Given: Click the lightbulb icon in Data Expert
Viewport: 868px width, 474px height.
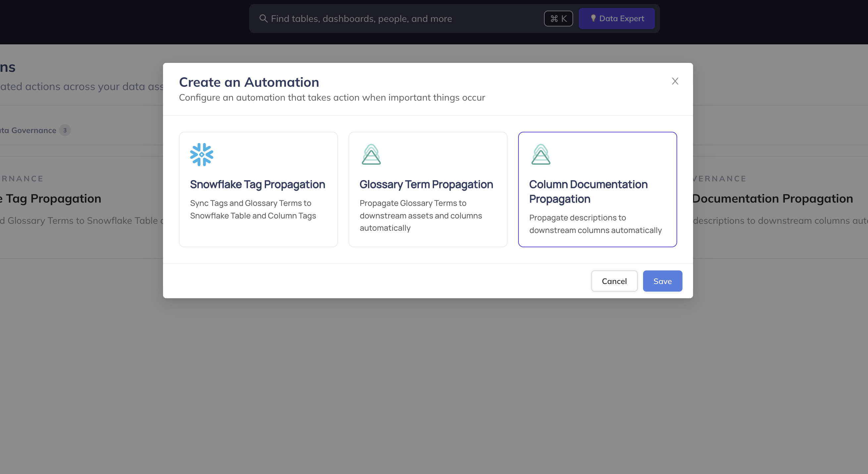Looking at the screenshot, I should point(593,18).
